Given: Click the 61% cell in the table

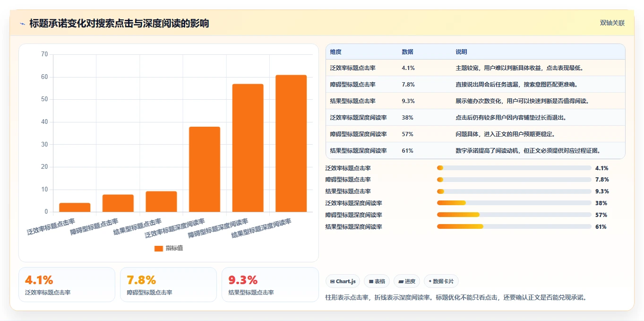Looking at the screenshot, I should point(408,151).
